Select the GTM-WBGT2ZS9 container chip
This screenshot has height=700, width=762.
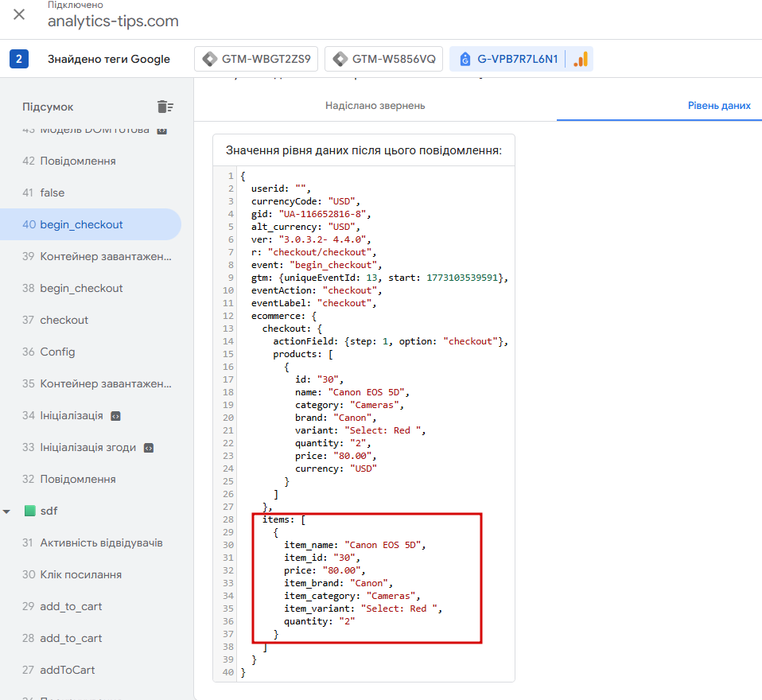click(x=257, y=59)
